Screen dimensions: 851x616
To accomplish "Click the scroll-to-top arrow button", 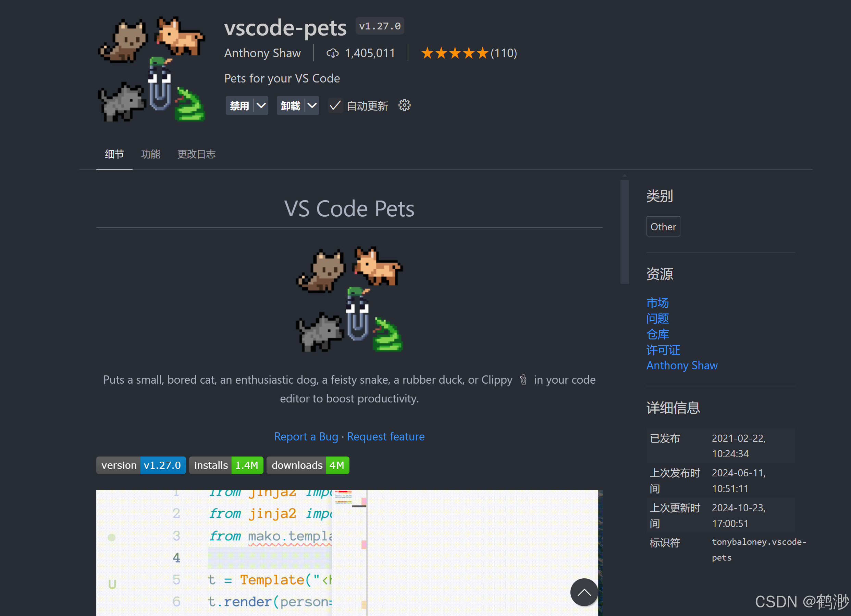I will click(x=584, y=592).
